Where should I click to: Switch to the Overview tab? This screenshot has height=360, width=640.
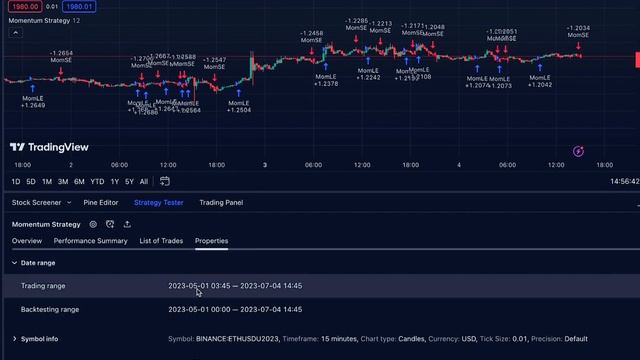pyautogui.click(x=27, y=241)
